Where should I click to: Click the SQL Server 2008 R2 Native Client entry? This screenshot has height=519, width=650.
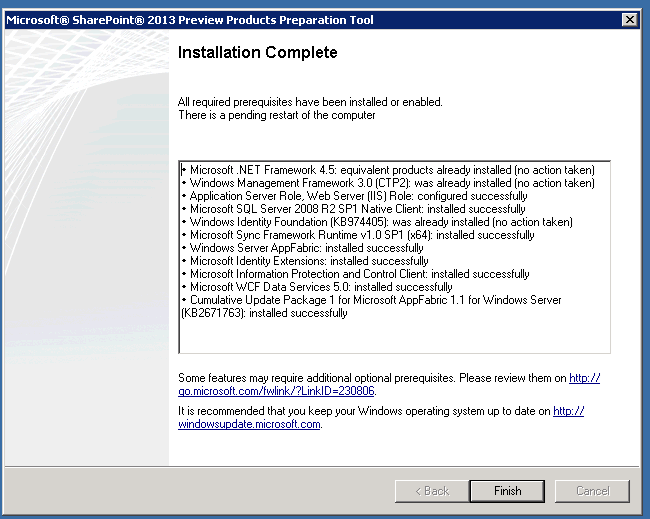point(358,209)
